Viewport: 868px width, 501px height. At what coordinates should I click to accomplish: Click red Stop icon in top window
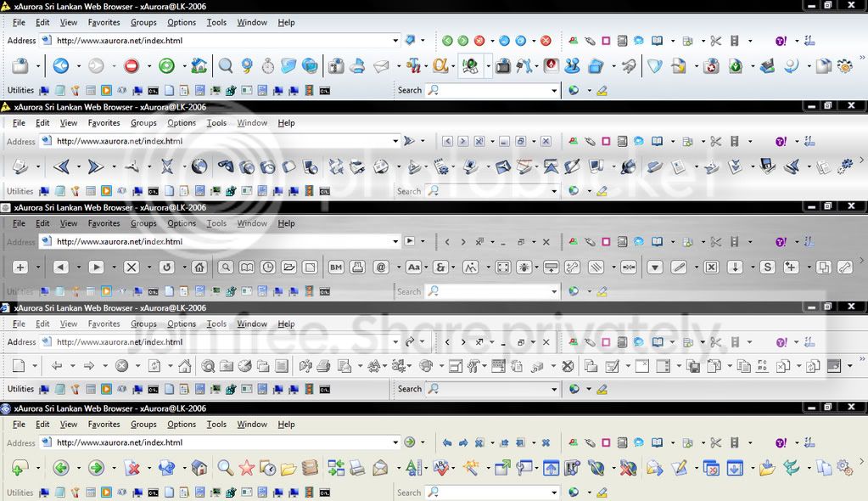coord(132,66)
